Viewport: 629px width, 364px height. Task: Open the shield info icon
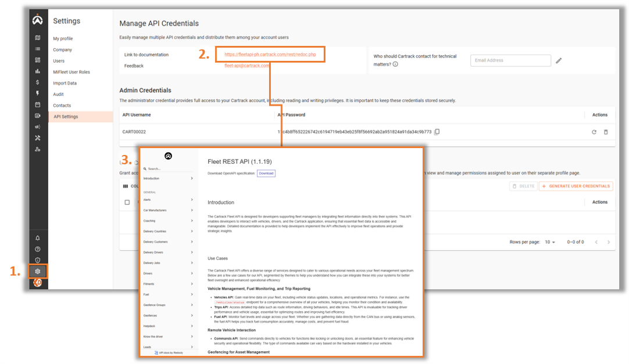(x=38, y=260)
